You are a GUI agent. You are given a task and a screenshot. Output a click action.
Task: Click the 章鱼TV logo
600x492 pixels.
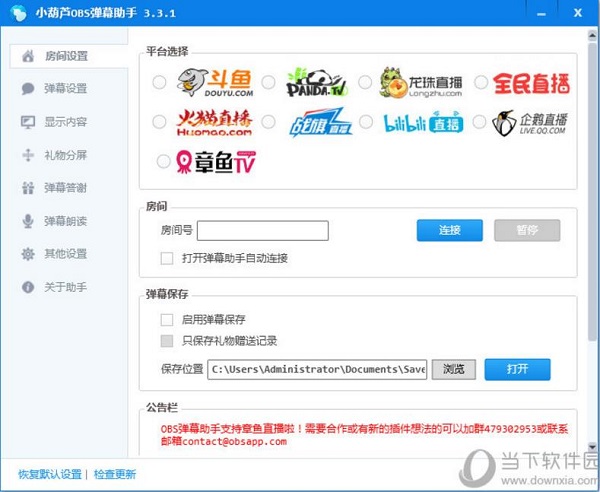[x=216, y=162]
